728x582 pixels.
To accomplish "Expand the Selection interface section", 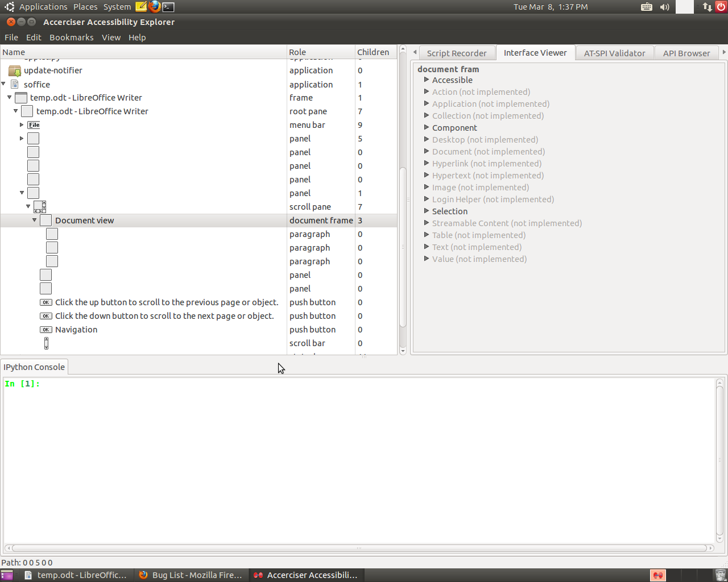I will (x=427, y=211).
